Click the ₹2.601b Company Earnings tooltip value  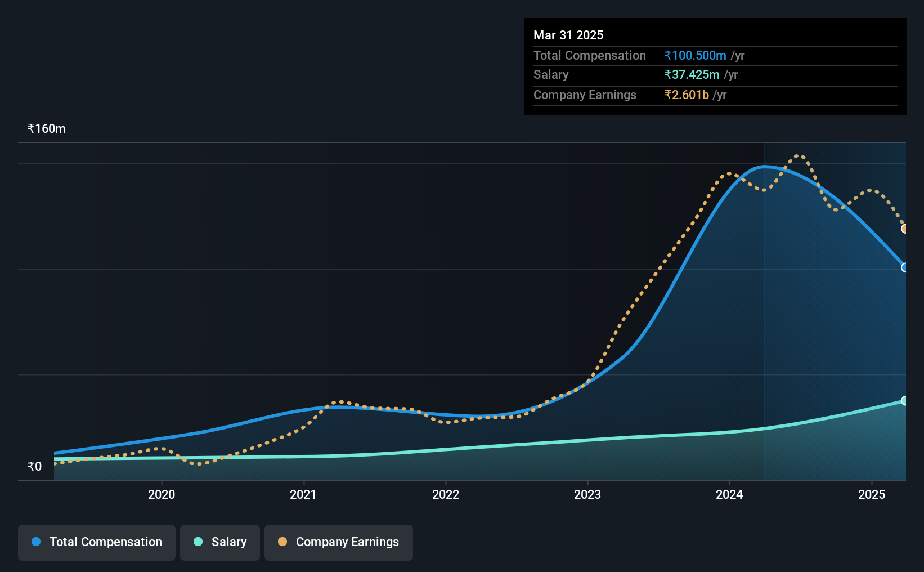click(687, 95)
